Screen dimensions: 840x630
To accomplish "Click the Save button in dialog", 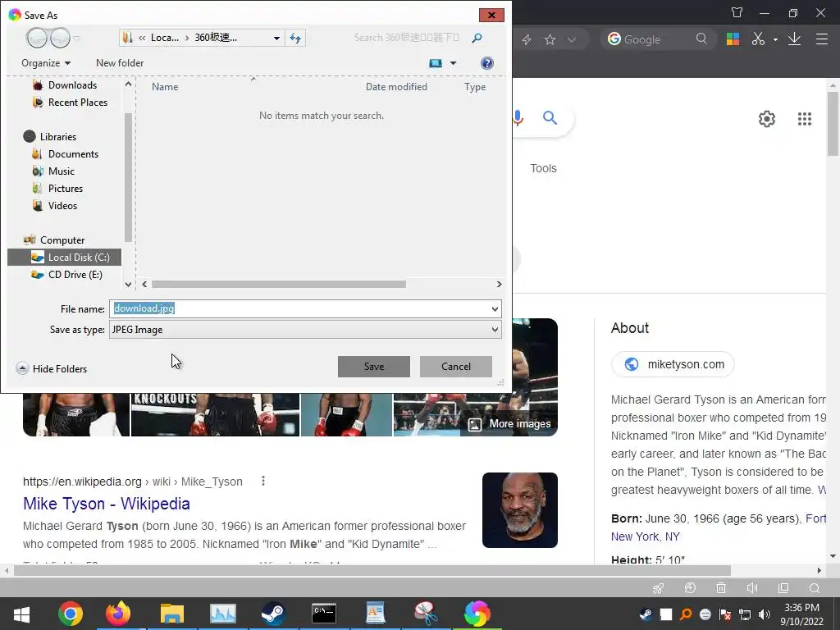I will [x=373, y=367].
